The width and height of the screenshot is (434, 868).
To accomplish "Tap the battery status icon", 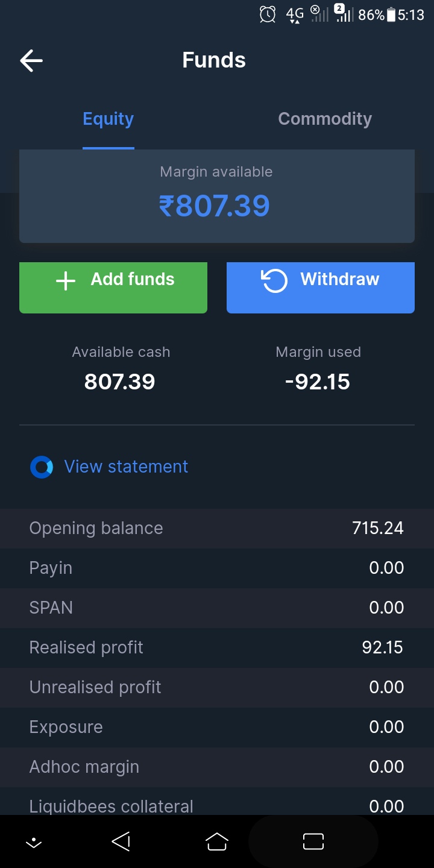I will (391, 14).
